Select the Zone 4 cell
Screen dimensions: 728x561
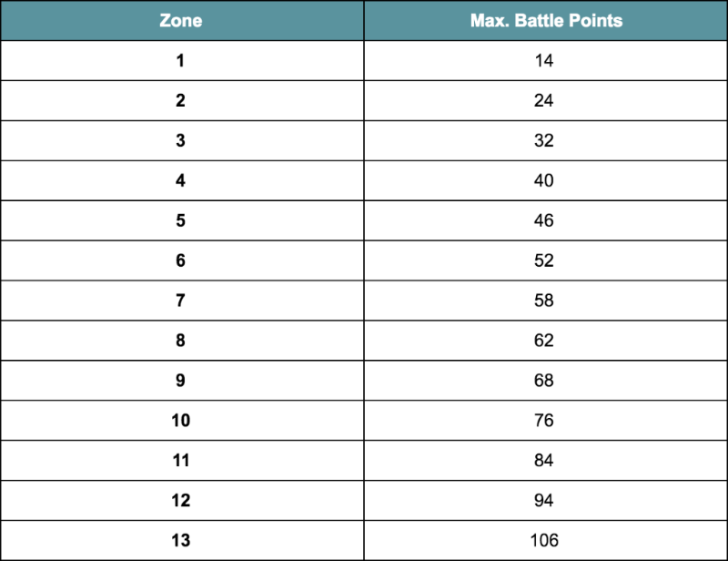[182, 180]
